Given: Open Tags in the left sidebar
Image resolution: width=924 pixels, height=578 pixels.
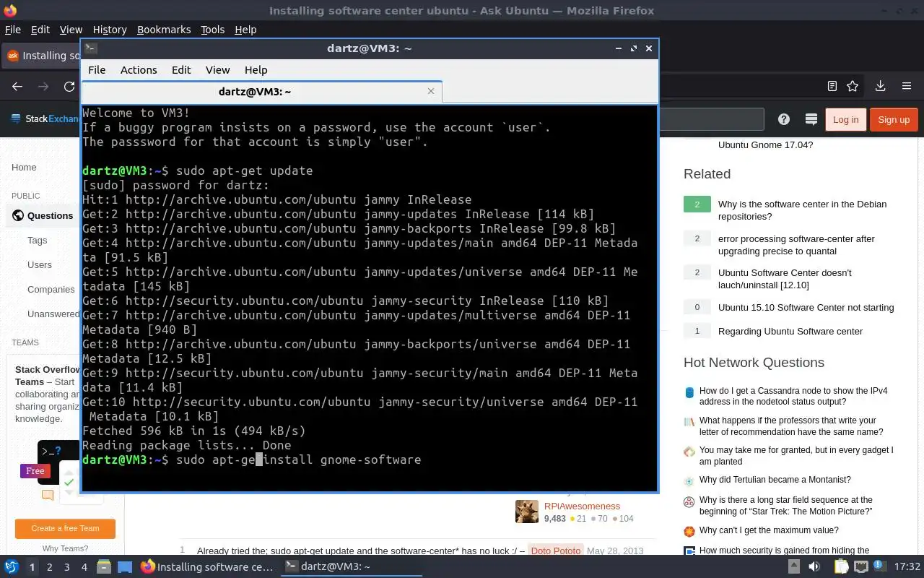Looking at the screenshot, I should pyautogui.click(x=37, y=240).
